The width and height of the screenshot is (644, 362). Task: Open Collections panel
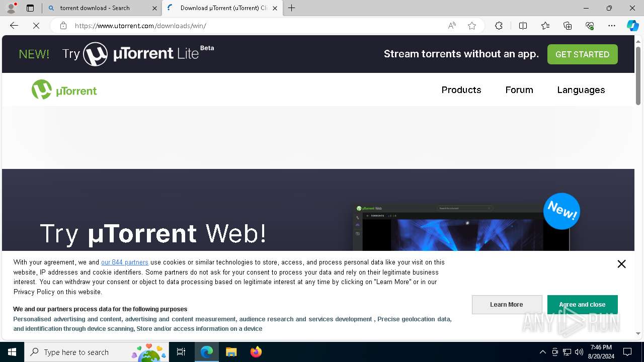click(568, 26)
